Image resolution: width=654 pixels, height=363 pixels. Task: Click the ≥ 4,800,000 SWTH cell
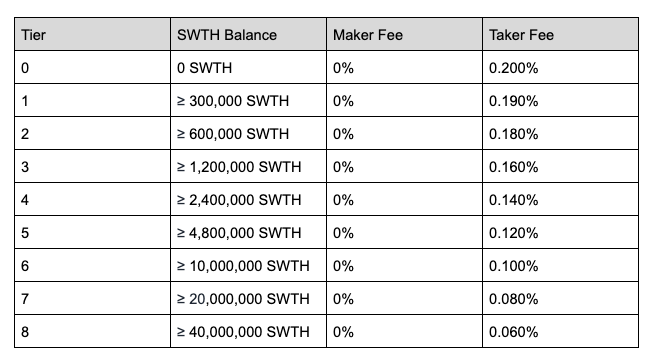pyautogui.click(x=249, y=232)
